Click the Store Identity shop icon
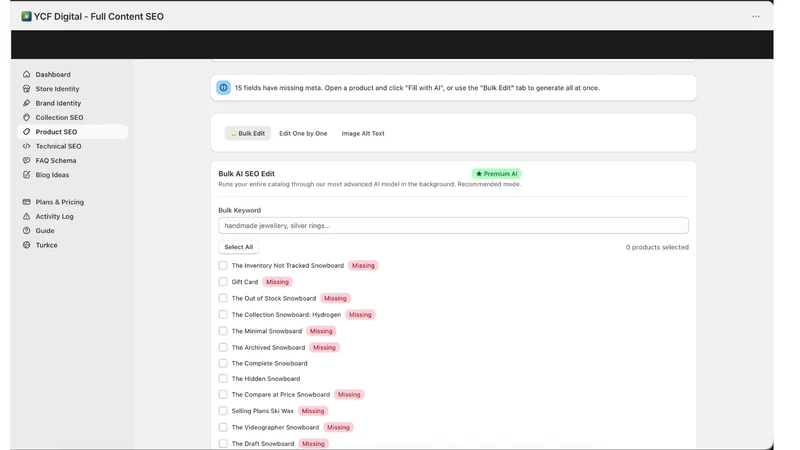Viewport: 800px width, 450px height. click(x=27, y=89)
